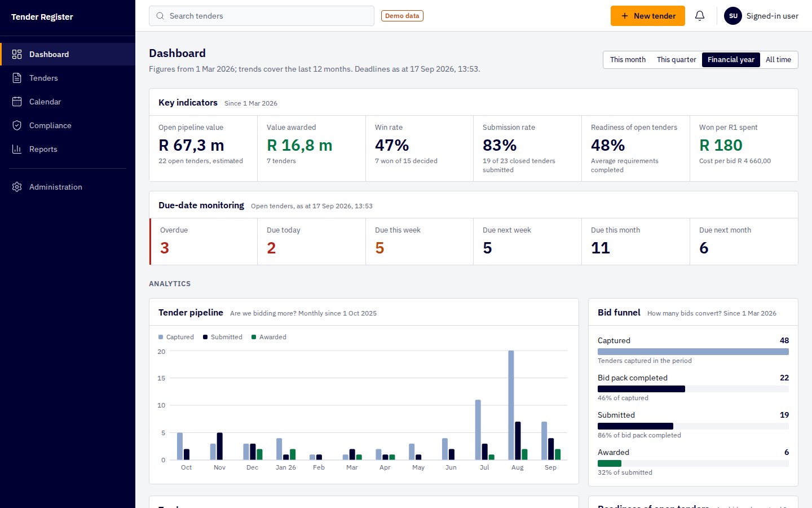
Task: Click the Awarded funnel progress bar
Action: [x=693, y=463]
